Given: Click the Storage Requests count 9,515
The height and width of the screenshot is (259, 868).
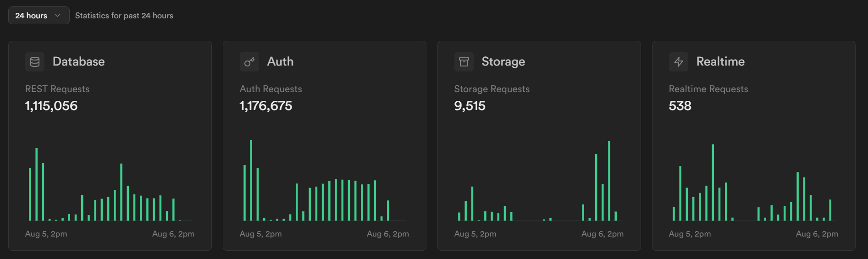Looking at the screenshot, I should [x=470, y=106].
